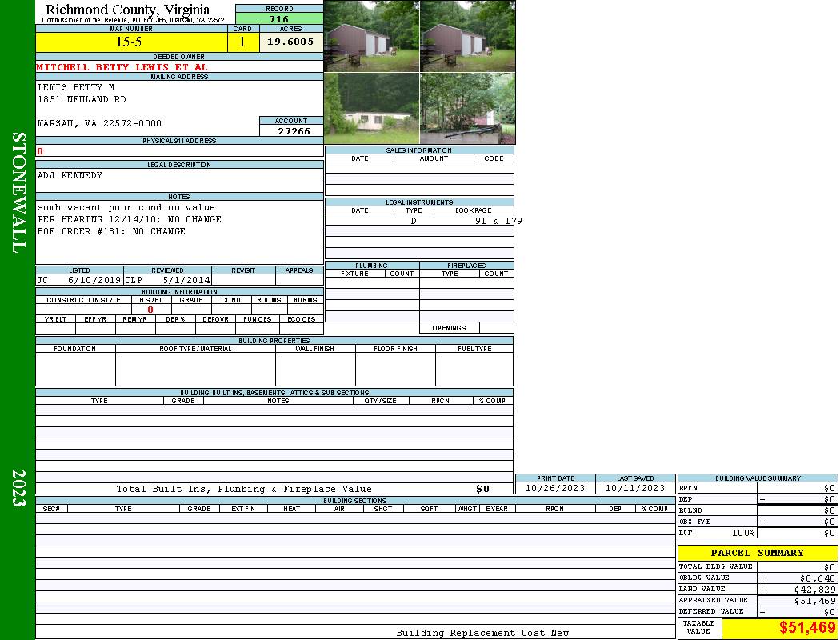Click the yellow Parcel Summary header

(x=757, y=553)
